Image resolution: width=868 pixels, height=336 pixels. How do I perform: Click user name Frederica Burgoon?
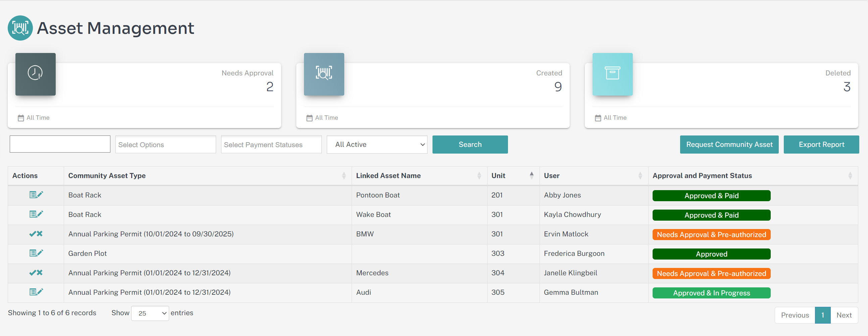coord(574,254)
